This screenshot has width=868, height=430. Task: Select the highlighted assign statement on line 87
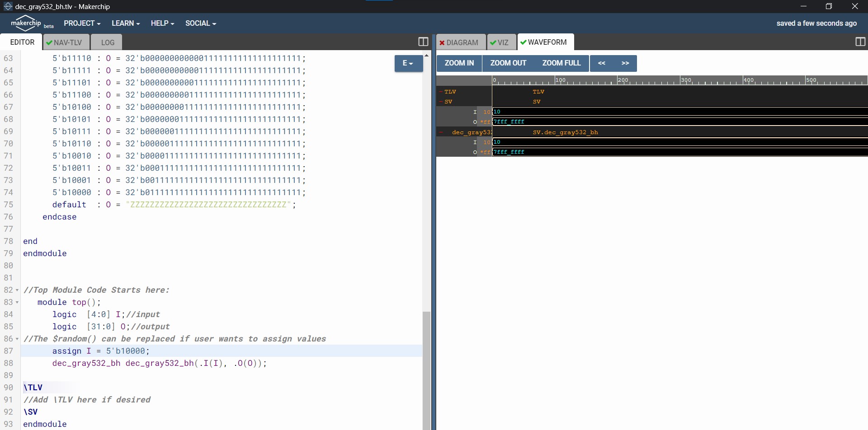pyautogui.click(x=101, y=351)
